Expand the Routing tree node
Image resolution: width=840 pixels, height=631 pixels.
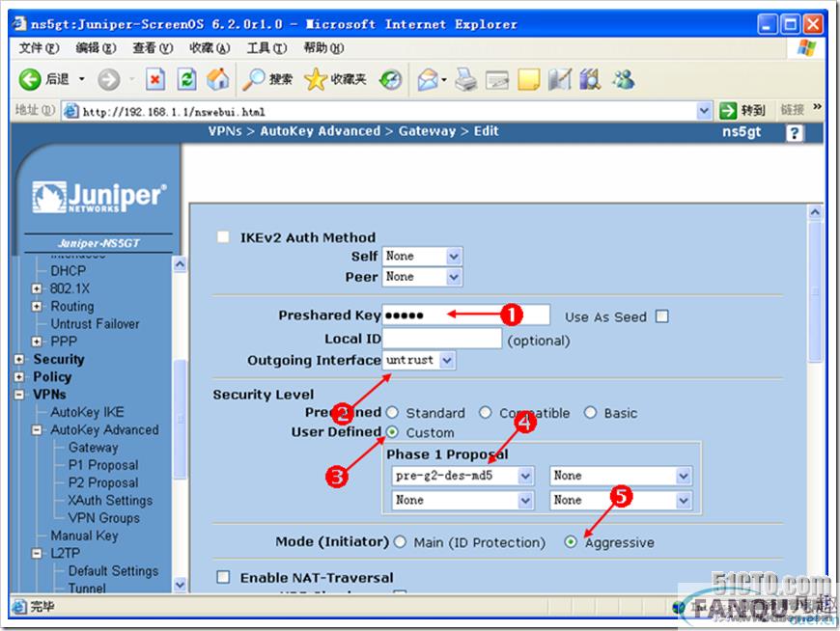coord(37,307)
